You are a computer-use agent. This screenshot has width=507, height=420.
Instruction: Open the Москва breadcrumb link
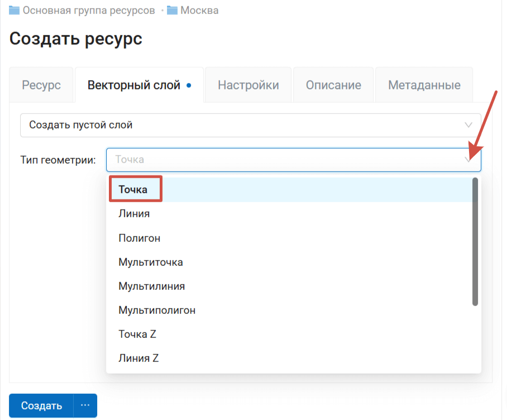(x=199, y=10)
